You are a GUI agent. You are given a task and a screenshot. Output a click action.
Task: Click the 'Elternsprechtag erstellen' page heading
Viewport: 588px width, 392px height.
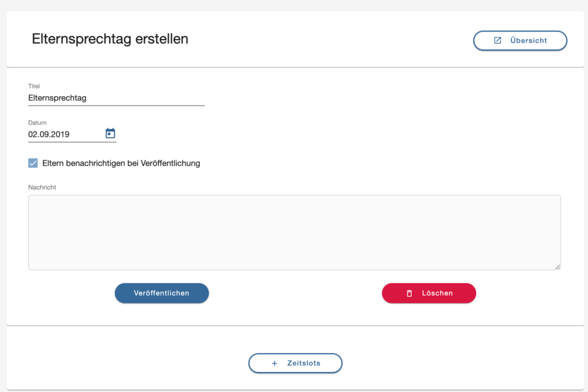(110, 39)
